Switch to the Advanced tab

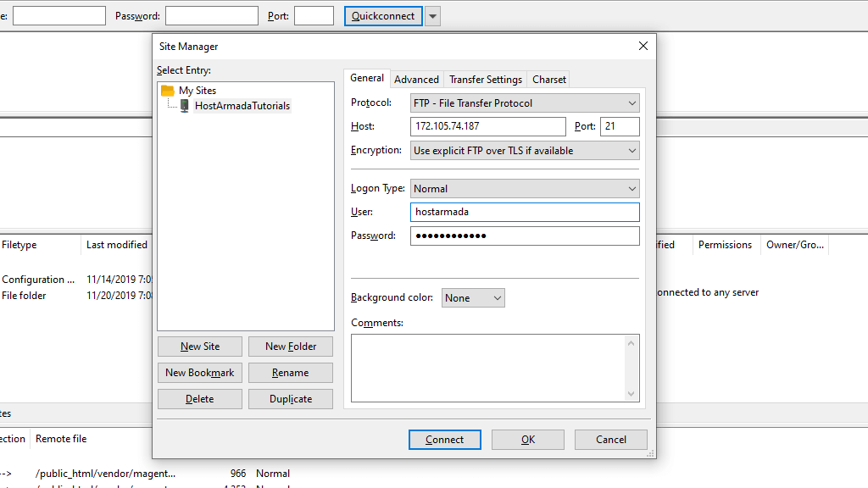[416, 79]
